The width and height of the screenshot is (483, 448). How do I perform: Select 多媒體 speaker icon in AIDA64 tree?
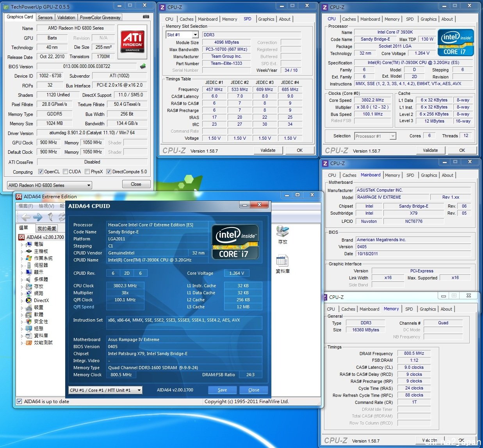point(29,279)
